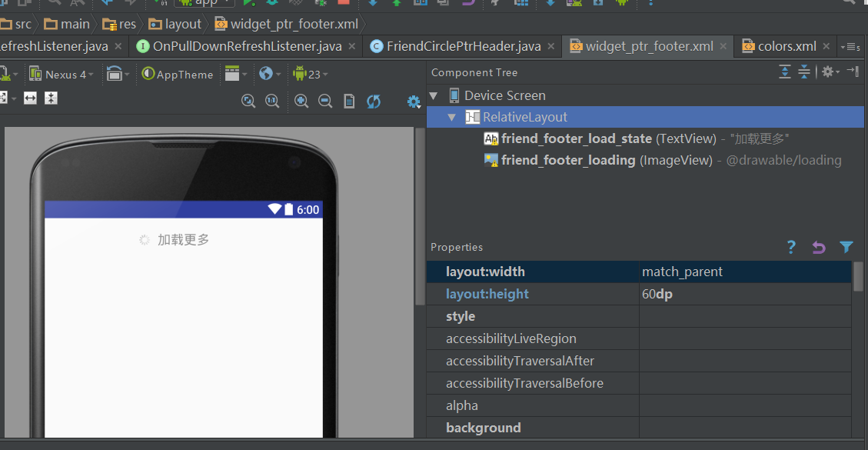The height and width of the screenshot is (450, 868).
Task: Click the layout breadcrumb folder
Action: click(175, 24)
